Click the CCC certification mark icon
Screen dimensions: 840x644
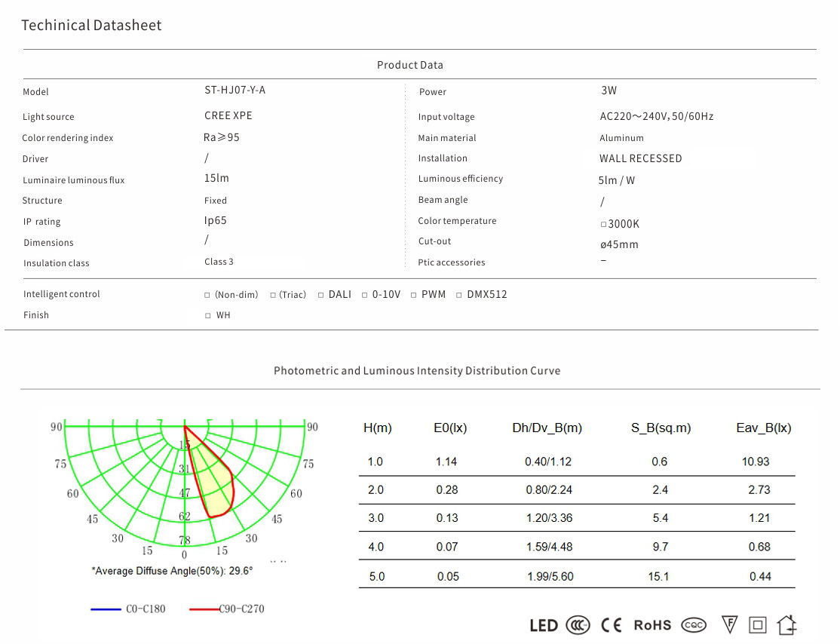[578, 625]
